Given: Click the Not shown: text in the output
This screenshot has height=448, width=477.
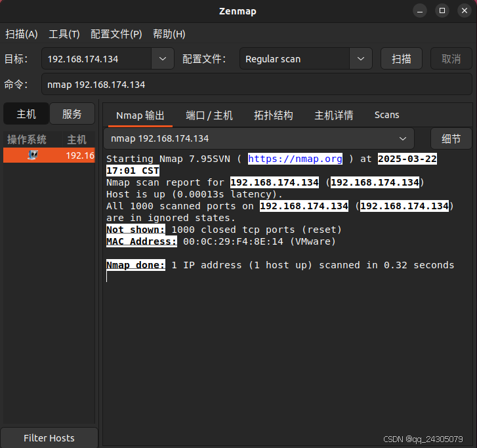Looking at the screenshot, I should 136,230.
